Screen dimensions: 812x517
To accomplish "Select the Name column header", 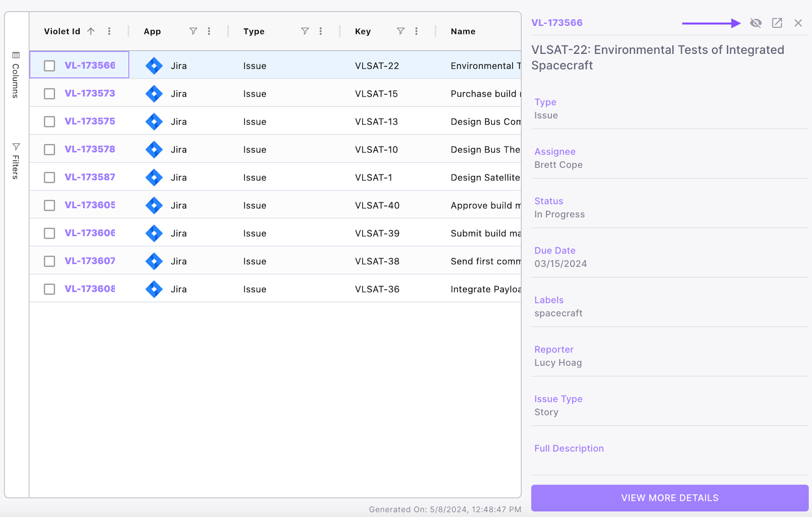I will point(463,31).
